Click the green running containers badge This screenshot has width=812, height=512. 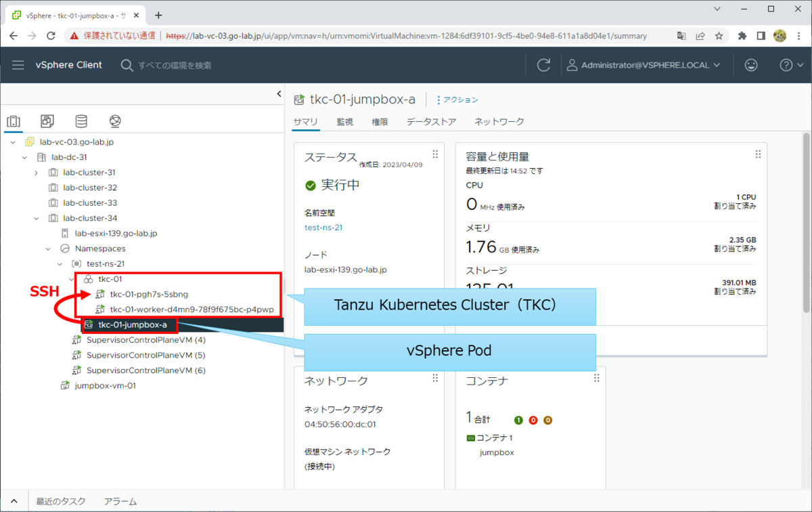pyautogui.click(x=518, y=420)
